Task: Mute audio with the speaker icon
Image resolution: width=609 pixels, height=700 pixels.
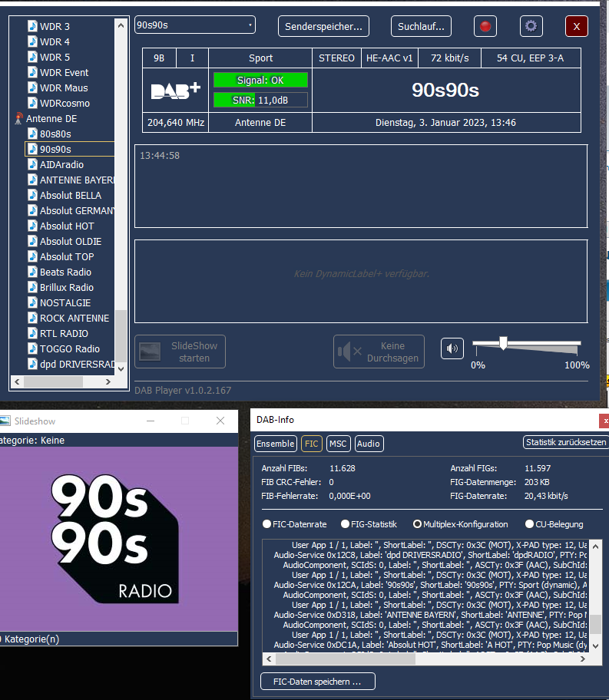Action: pos(452,348)
